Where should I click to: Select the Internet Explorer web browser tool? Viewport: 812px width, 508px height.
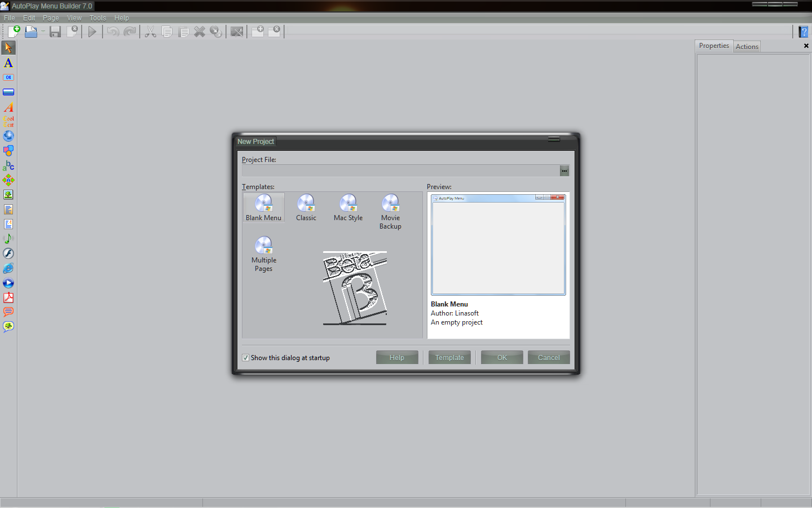click(x=8, y=268)
